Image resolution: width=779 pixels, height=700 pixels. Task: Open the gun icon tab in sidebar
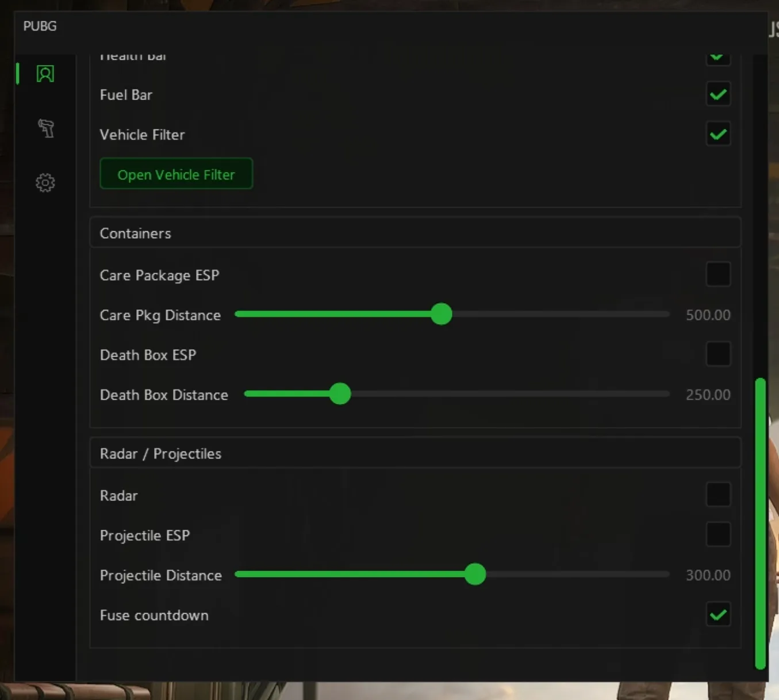pos(46,128)
